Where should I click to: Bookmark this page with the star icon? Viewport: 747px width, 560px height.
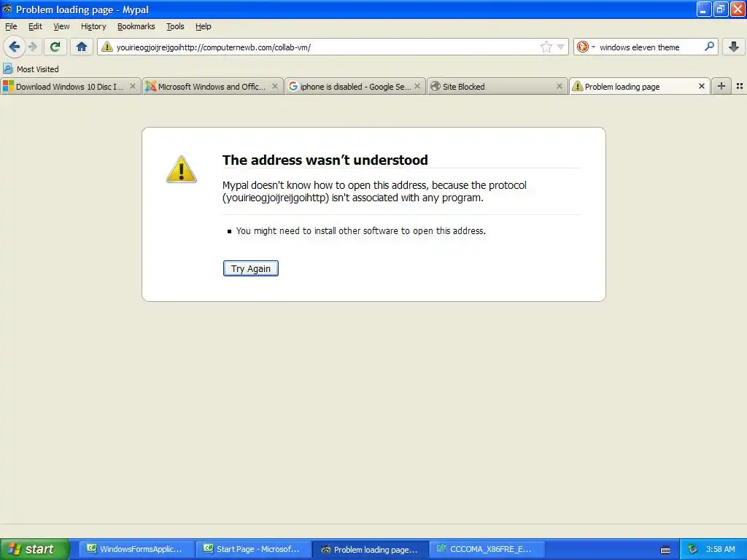click(x=546, y=47)
